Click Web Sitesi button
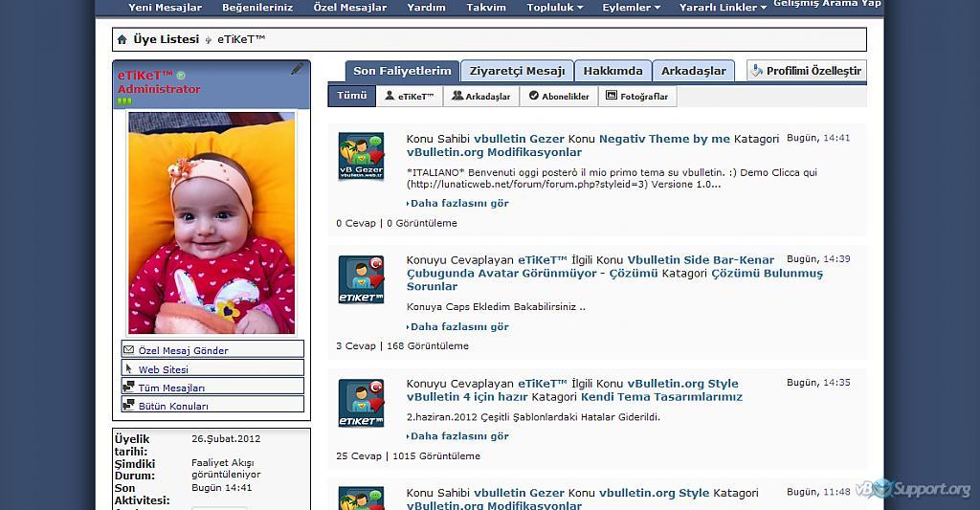980x510 pixels. [x=212, y=368]
